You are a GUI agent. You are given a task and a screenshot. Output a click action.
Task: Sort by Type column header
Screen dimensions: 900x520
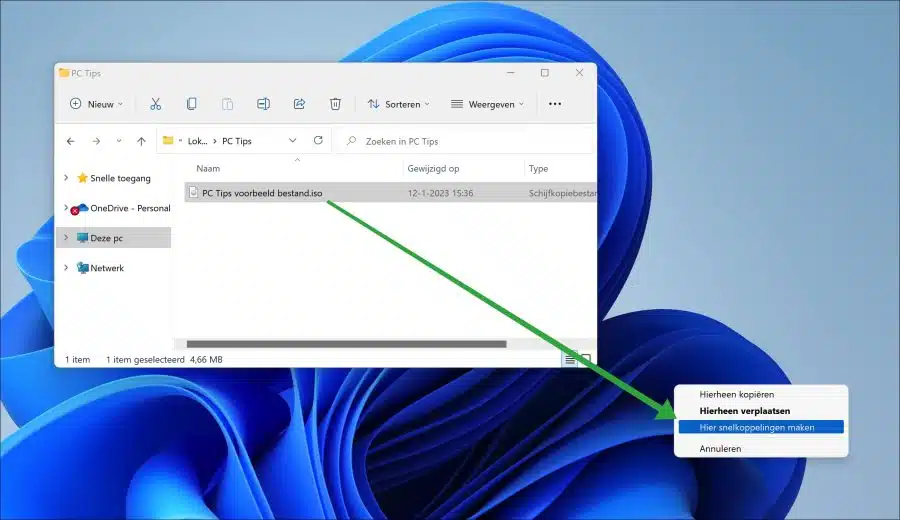538,168
